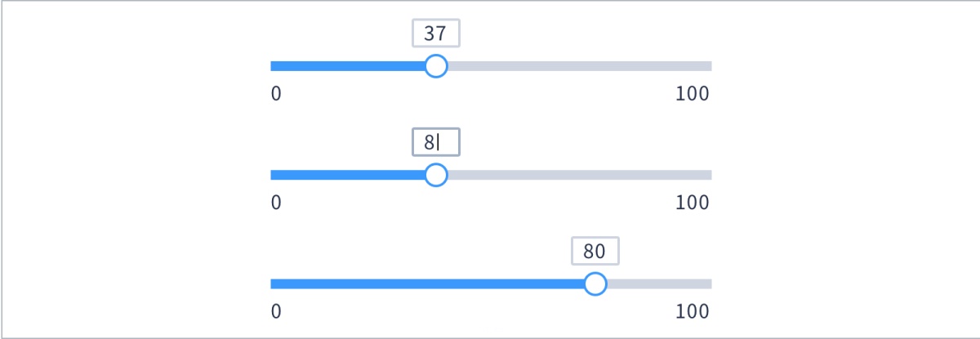
Task: Click the 100 label under the middle slider
Action: click(x=693, y=203)
